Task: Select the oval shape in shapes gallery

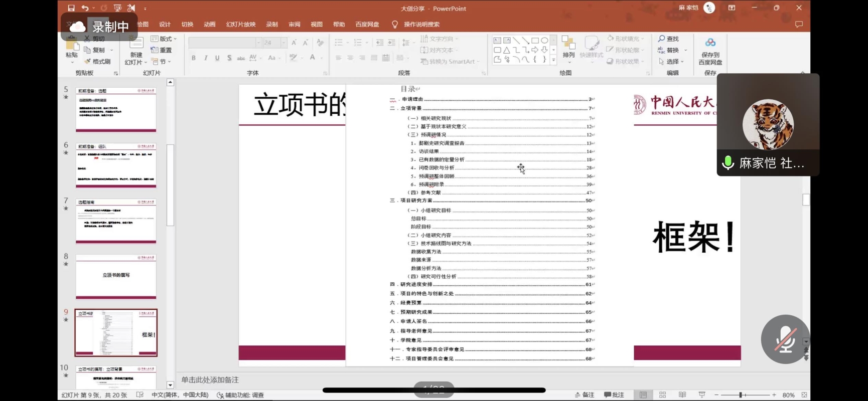Action: point(544,41)
